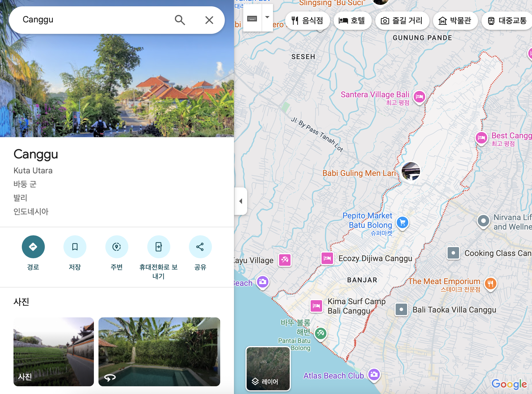Screen dimensions: 532x394
Task: Select Pepito Market shopping cart pin
Action: pyautogui.click(x=403, y=222)
